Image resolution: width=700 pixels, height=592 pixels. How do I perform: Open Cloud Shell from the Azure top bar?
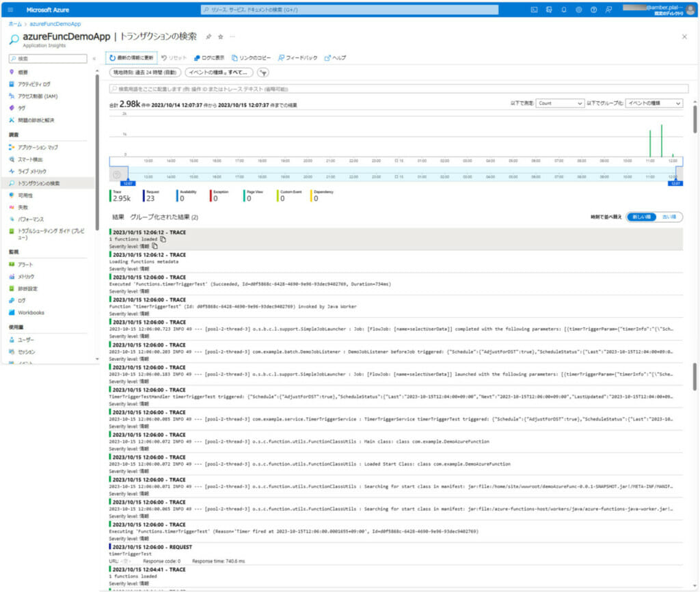click(x=533, y=9)
